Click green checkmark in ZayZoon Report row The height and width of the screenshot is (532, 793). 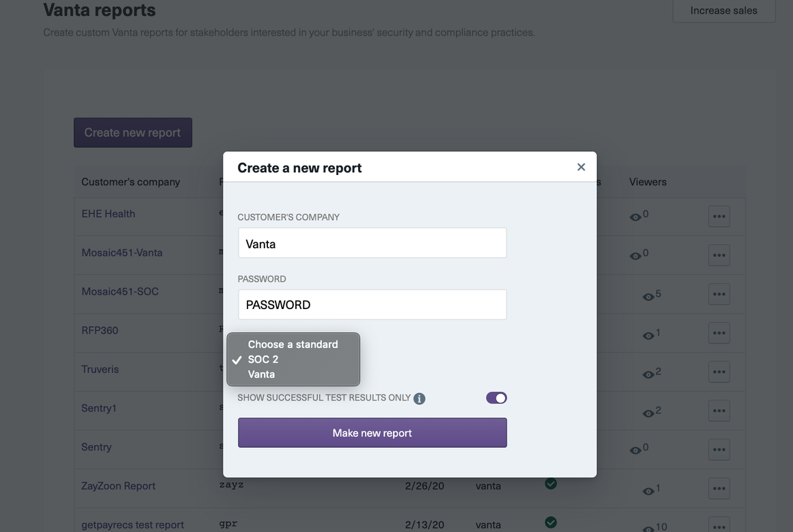(551, 484)
